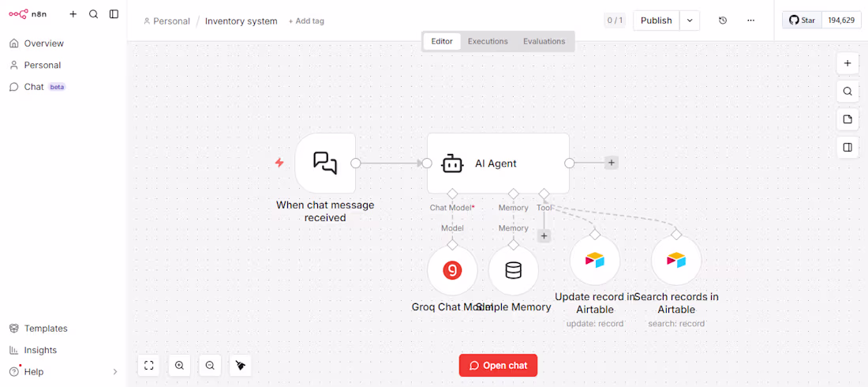The image size is (868, 387).
Task: Click the 'search: record' subtitle
Action: click(676, 324)
